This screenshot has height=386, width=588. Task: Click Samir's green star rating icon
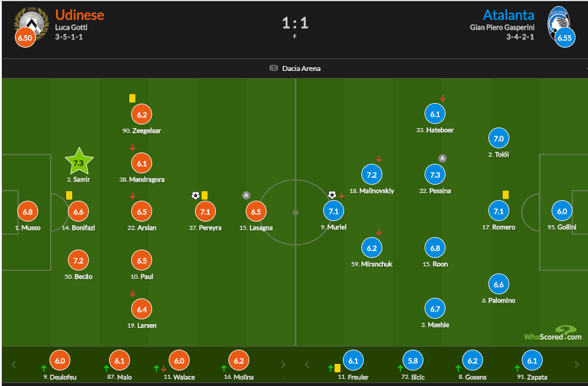[x=79, y=161]
